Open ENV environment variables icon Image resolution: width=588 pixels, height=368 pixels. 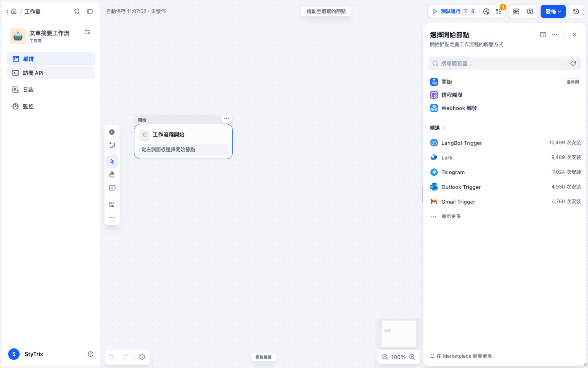click(x=516, y=11)
